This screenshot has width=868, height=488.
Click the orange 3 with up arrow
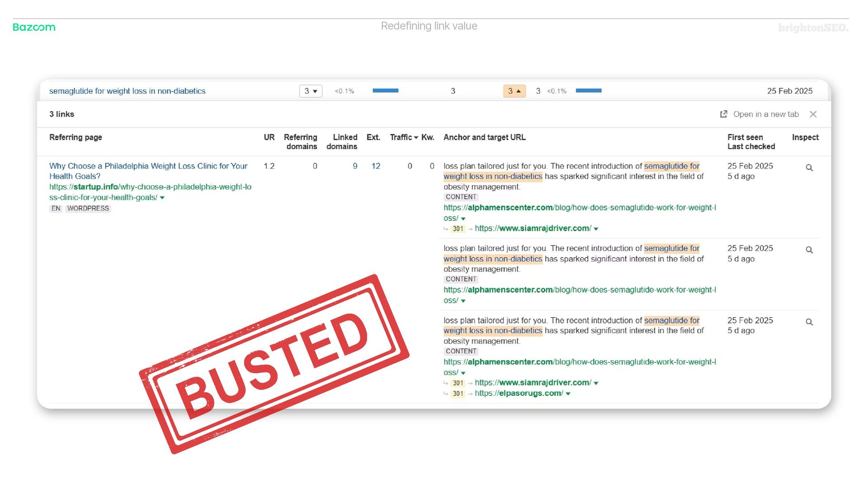click(x=514, y=91)
